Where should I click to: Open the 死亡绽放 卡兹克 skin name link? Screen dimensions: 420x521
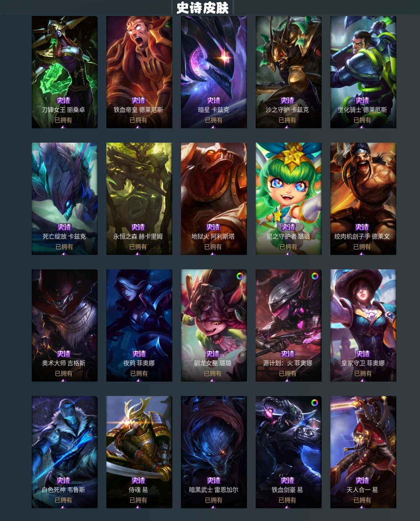pyautogui.click(x=64, y=236)
